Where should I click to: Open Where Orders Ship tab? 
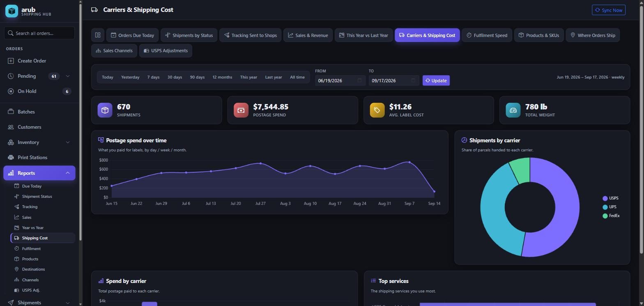pos(593,35)
